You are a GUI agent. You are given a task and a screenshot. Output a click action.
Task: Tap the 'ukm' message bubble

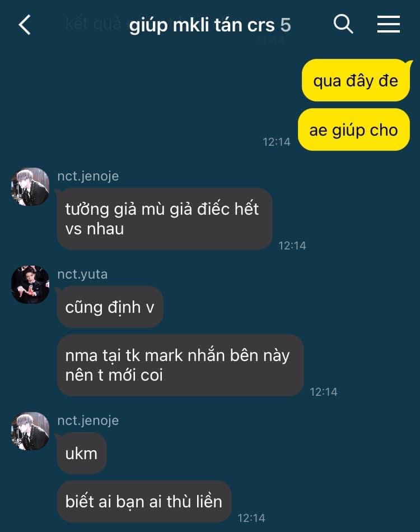click(x=82, y=454)
